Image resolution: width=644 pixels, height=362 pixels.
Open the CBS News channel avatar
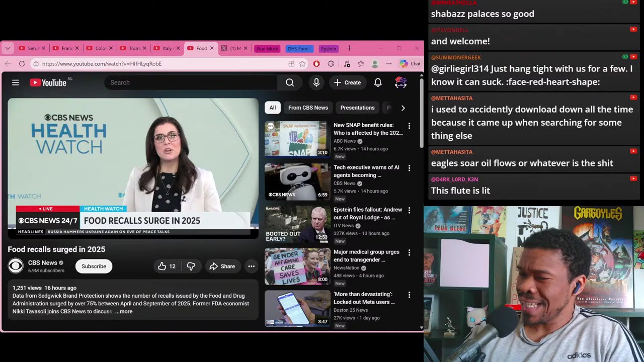pos(16,266)
